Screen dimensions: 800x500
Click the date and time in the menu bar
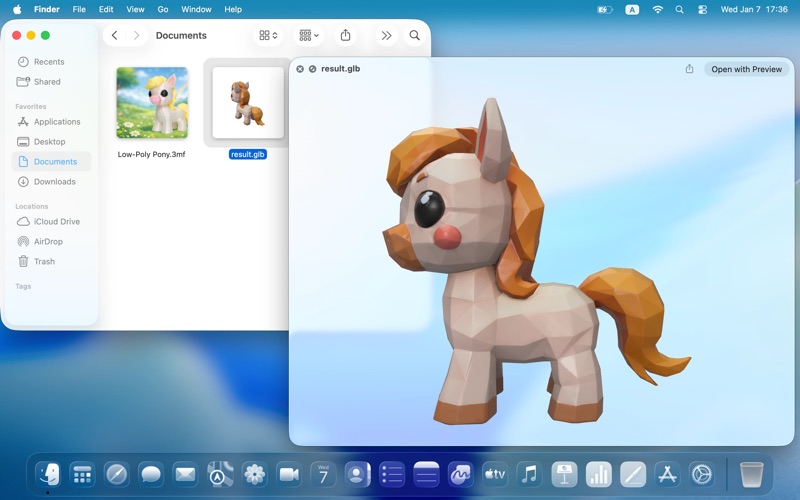754,9
